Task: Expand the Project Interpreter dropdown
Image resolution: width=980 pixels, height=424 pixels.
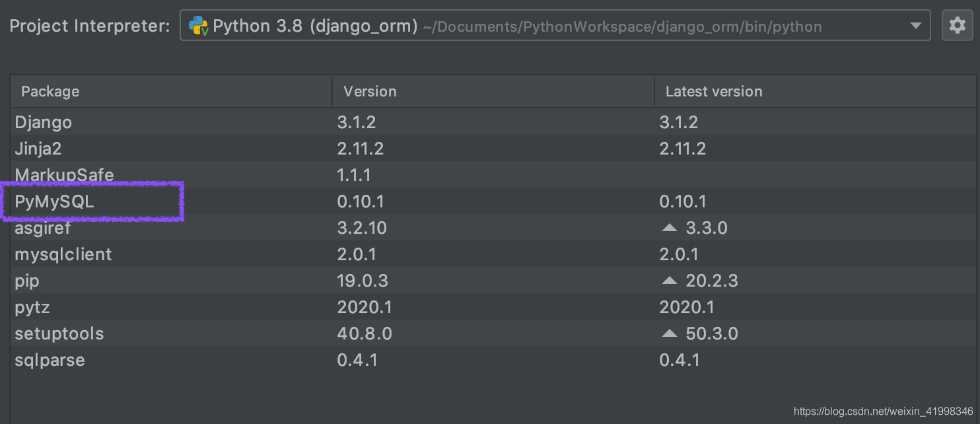Action: tap(917, 25)
